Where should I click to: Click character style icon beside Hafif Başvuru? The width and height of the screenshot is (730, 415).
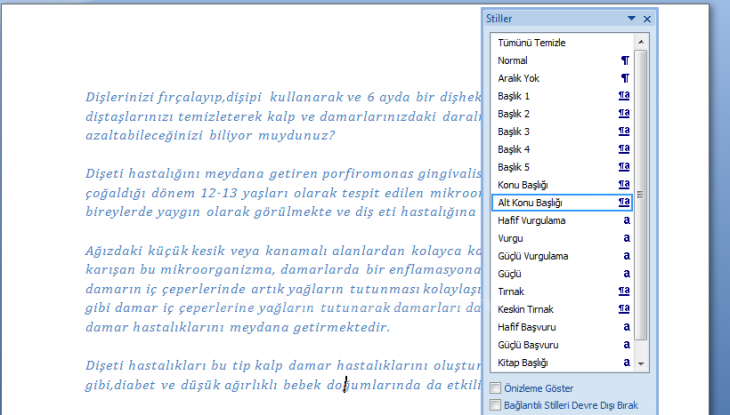pos(627,327)
